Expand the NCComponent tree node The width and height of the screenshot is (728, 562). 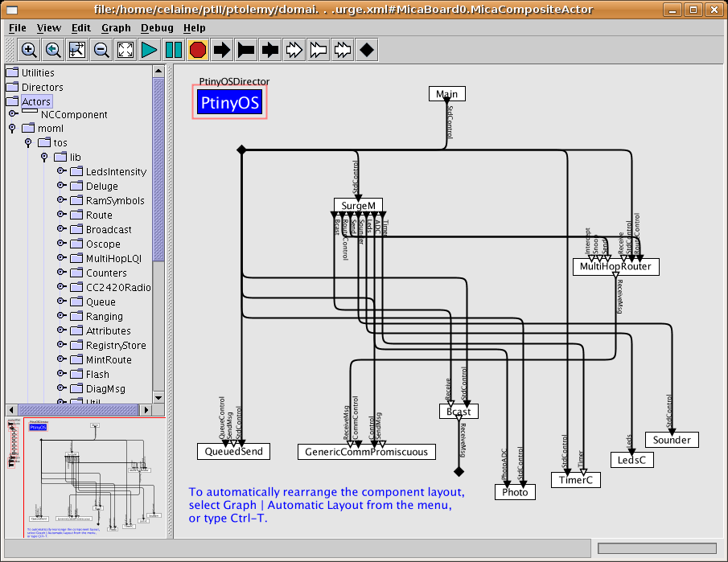coord(13,113)
